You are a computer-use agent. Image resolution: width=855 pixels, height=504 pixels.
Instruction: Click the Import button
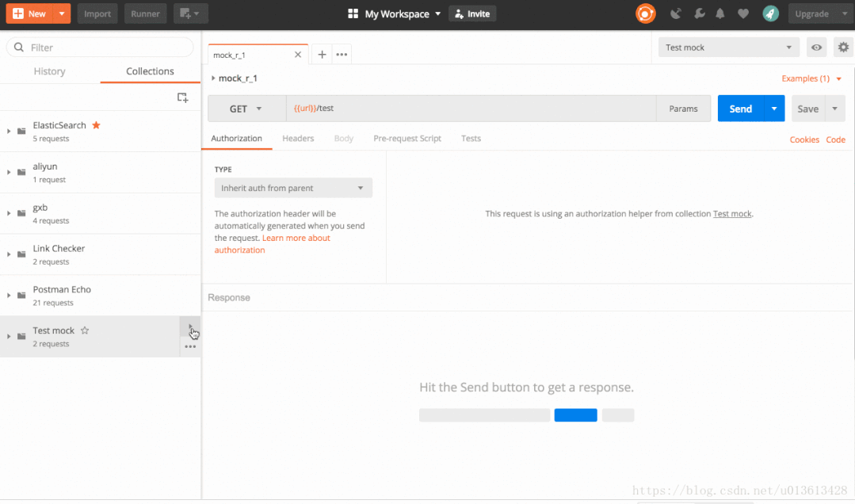point(97,13)
